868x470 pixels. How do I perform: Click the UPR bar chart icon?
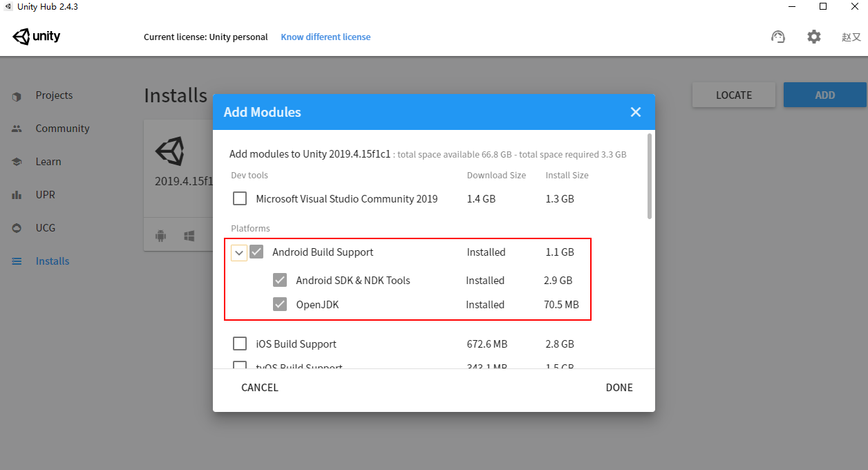17,195
